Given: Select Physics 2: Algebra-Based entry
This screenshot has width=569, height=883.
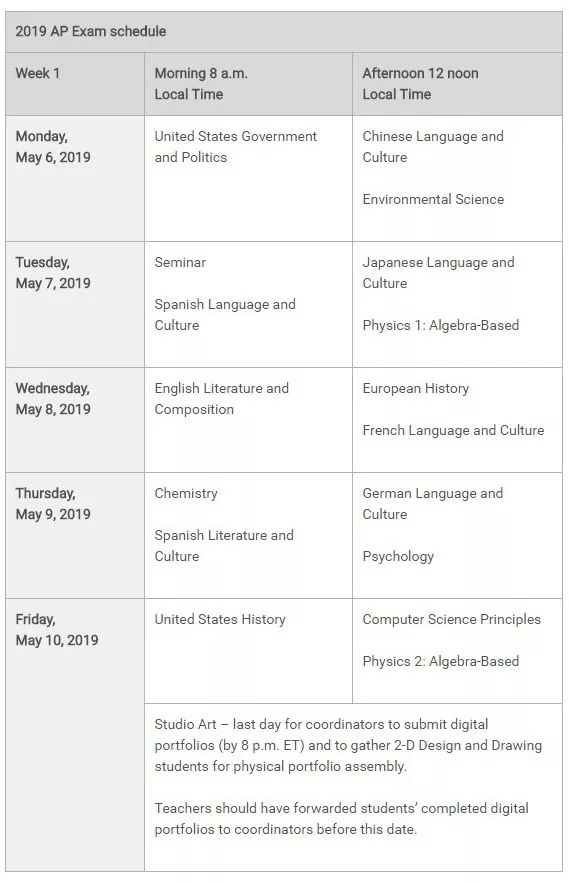Looking at the screenshot, I should coord(441,662).
